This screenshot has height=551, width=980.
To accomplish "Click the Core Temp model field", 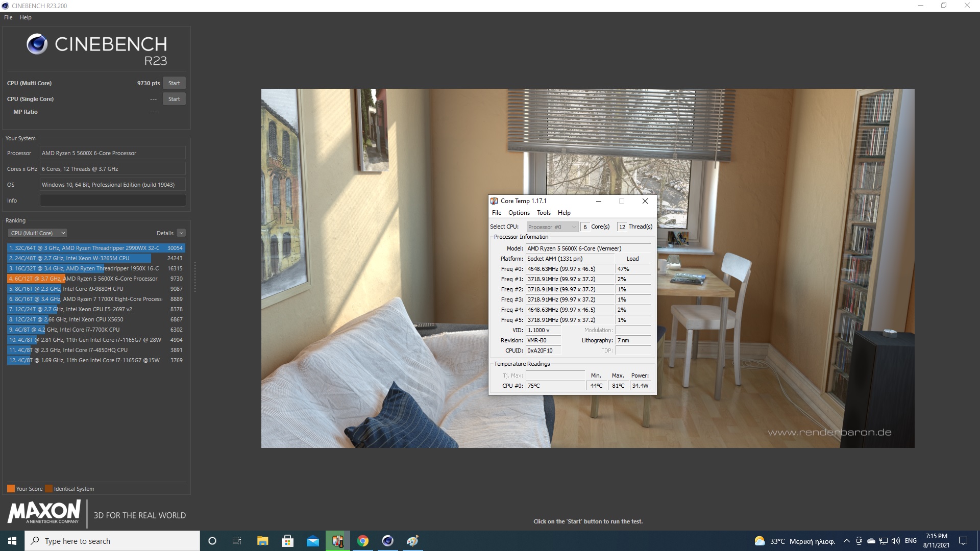I will point(589,248).
